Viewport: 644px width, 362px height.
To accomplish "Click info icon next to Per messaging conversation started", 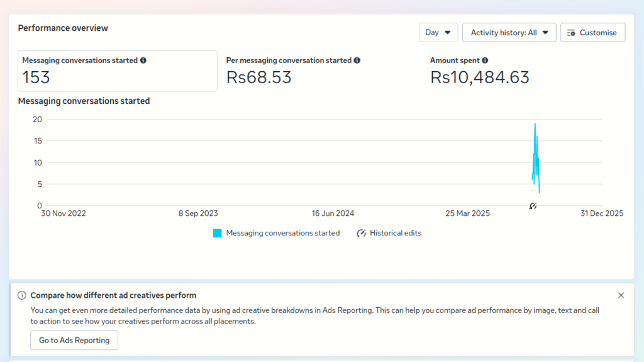I will pos(357,60).
